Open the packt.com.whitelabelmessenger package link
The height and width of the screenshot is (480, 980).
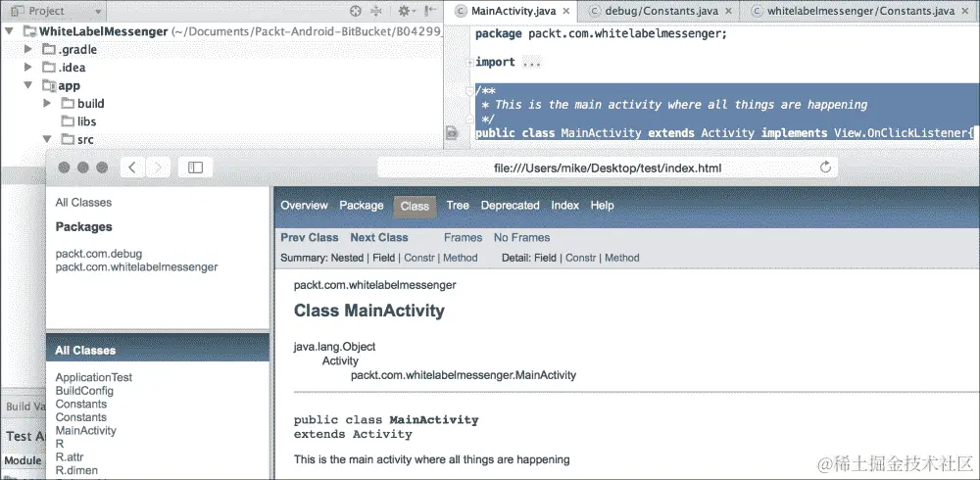(137, 266)
